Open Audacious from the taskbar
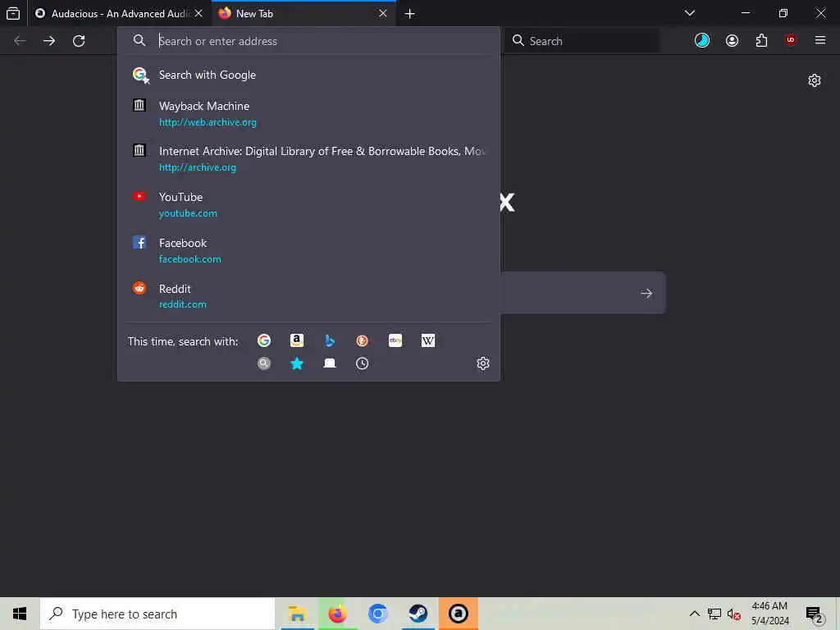 458,614
